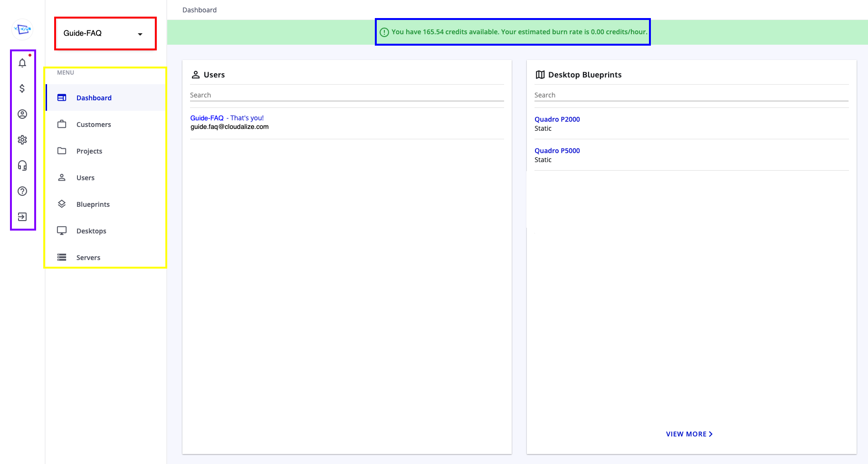Open the notifications bell icon

coord(22,63)
